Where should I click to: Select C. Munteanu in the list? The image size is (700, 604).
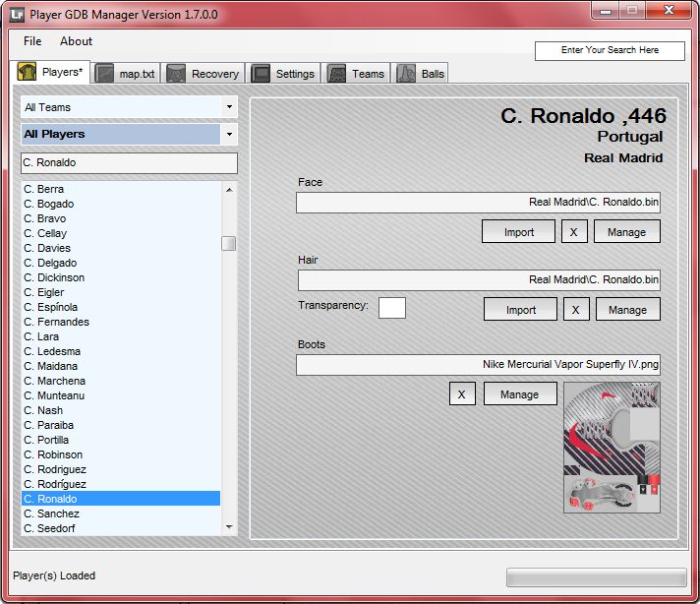coord(121,395)
